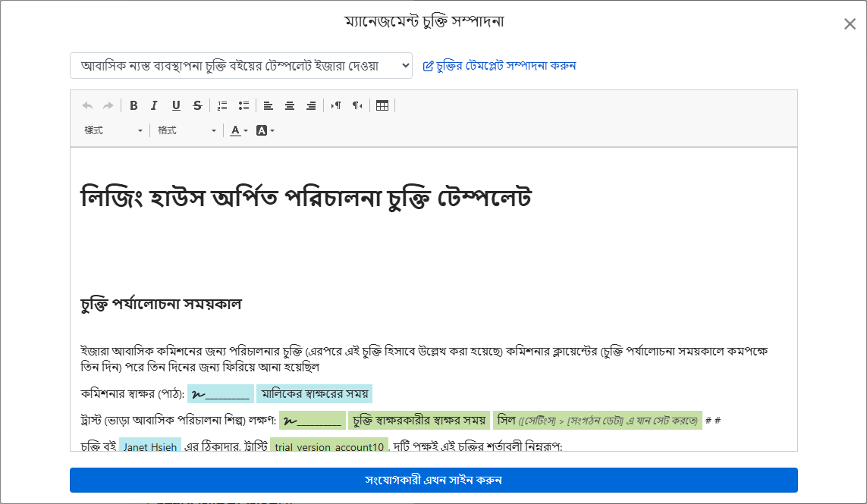This screenshot has height=504, width=867.
Task: Align text to the left
Action: [x=269, y=105]
